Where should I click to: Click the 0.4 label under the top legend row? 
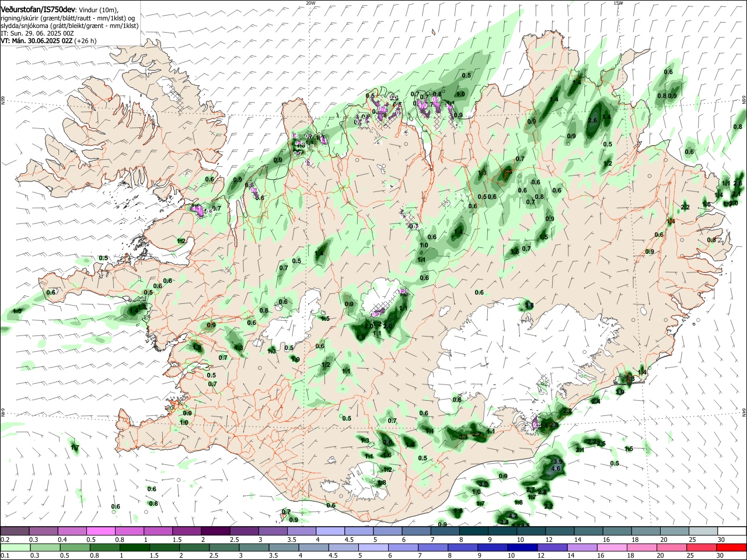tap(62, 540)
